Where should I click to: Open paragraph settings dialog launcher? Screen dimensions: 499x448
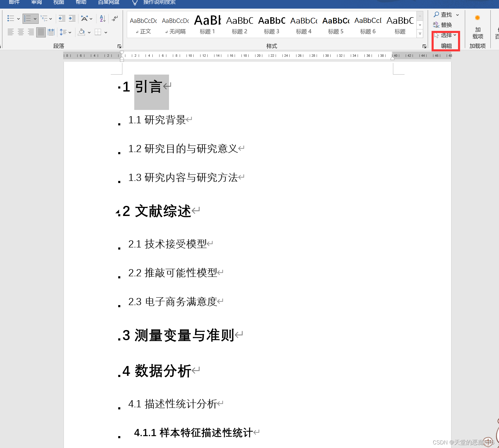119,46
